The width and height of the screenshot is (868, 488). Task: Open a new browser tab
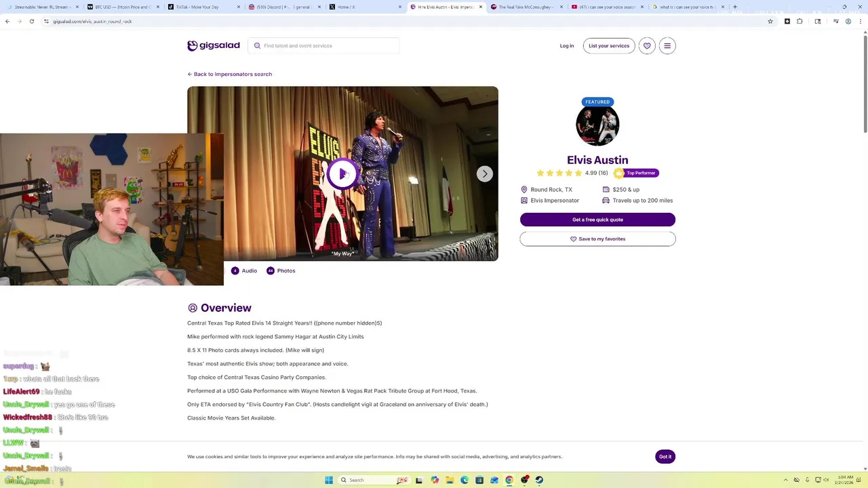click(x=735, y=7)
